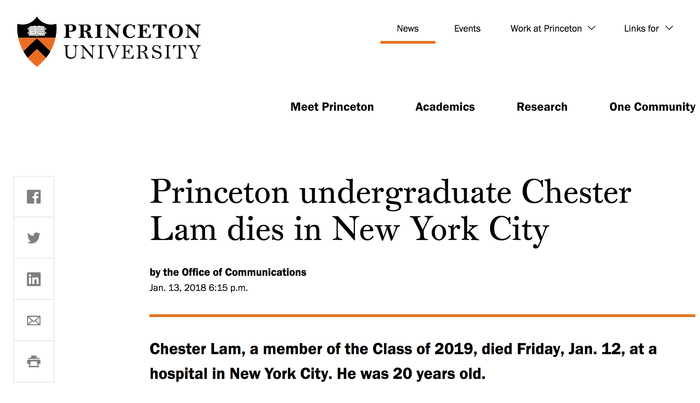The height and width of the screenshot is (403, 700).
Task: Navigate to Academics
Action: [445, 107]
